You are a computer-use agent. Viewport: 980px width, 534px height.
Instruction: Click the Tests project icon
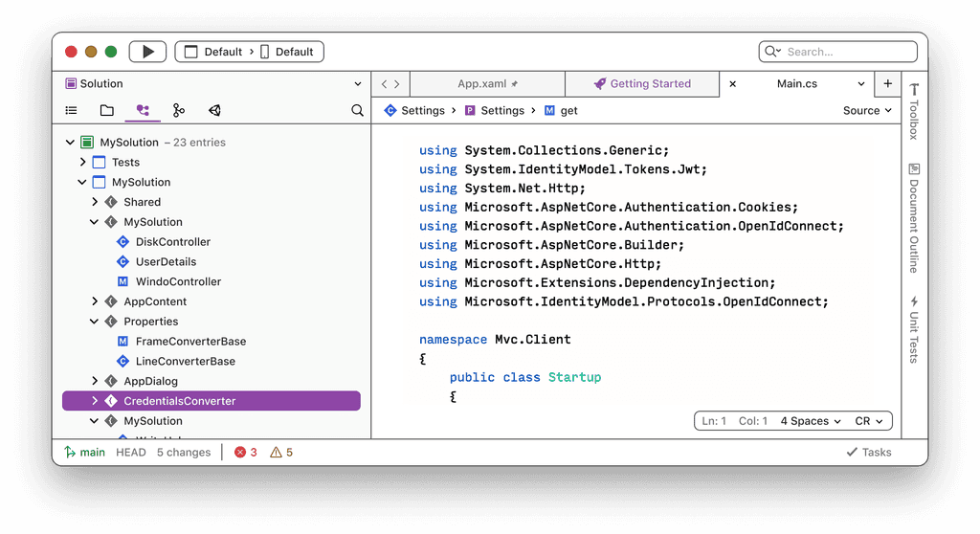pos(99,163)
